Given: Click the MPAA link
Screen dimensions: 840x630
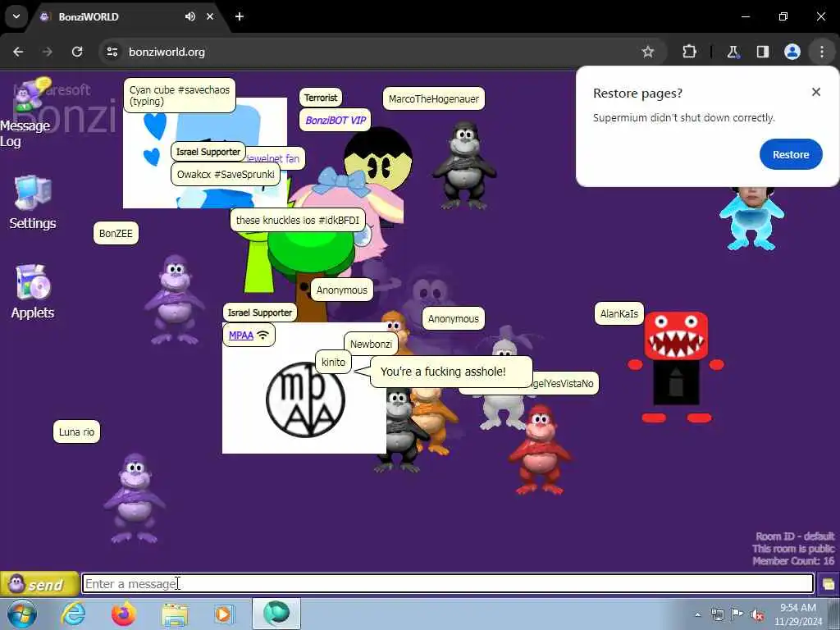Looking at the screenshot, I should [240, 336].
